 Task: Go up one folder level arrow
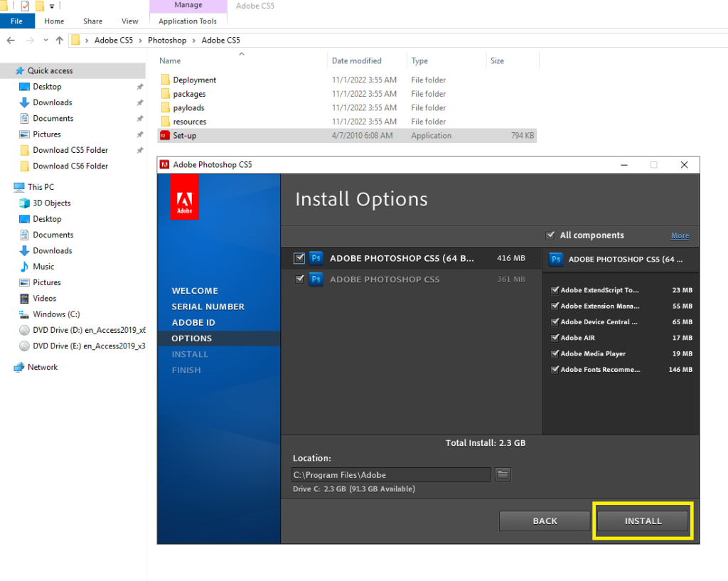pos(59,41)
